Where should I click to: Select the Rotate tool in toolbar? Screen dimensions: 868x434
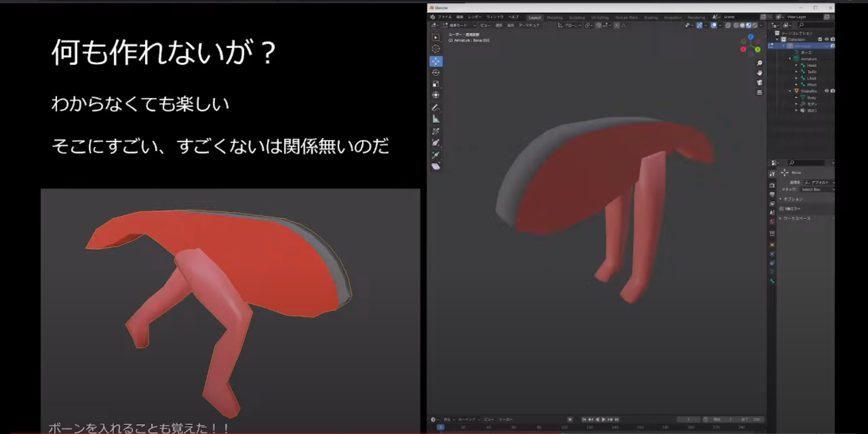pos(436,73)
